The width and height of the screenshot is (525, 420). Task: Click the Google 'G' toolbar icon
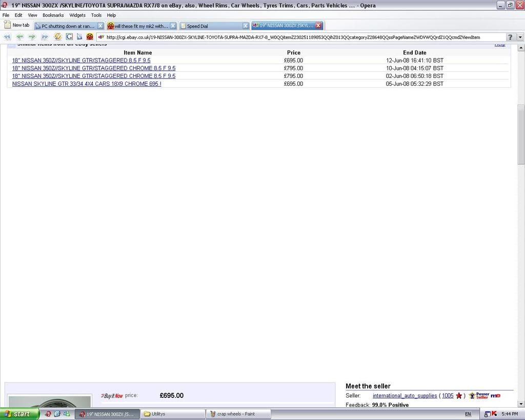69,37
